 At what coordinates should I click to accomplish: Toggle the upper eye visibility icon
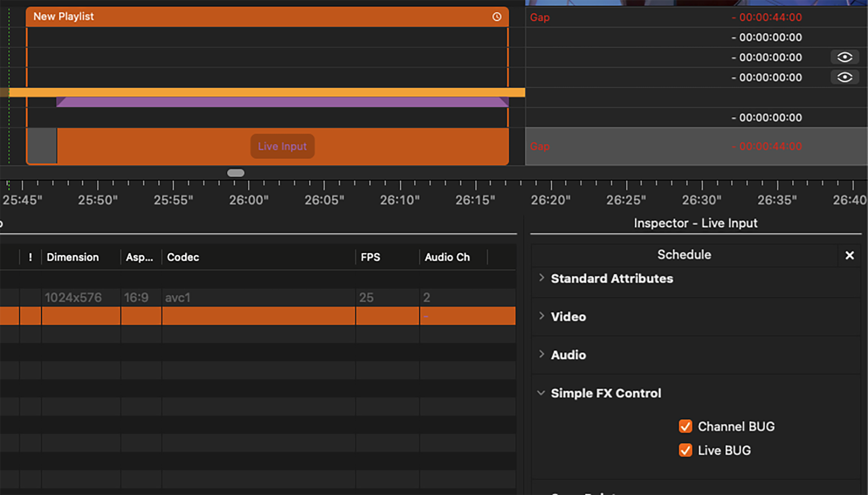(x=844, y=57)
